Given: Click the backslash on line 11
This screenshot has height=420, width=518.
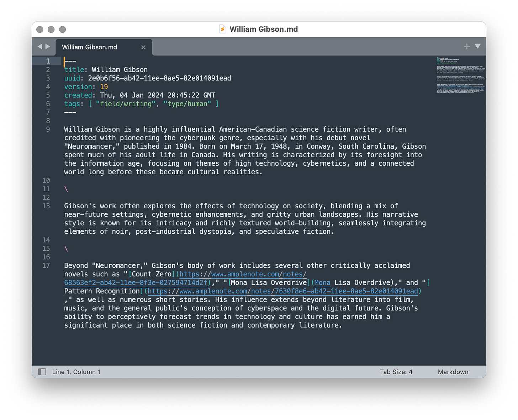Looking at the screenshot, I should click(66, 189).
